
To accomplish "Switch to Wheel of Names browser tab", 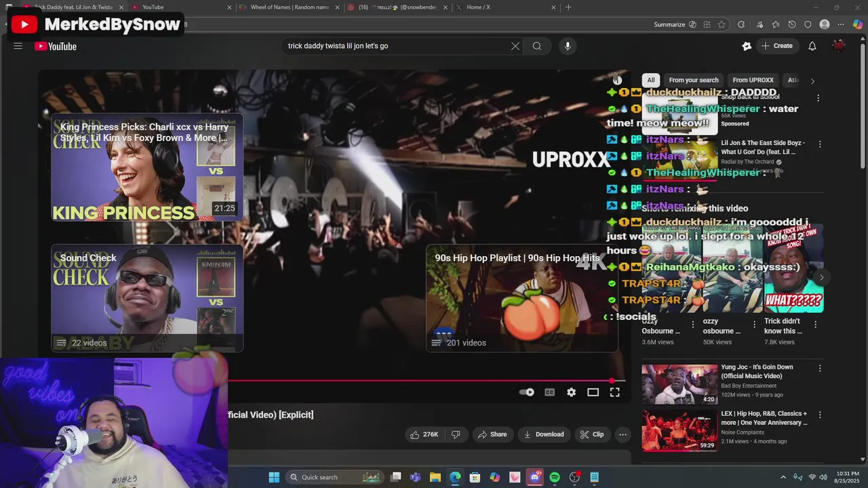I will tap(290, 7).
